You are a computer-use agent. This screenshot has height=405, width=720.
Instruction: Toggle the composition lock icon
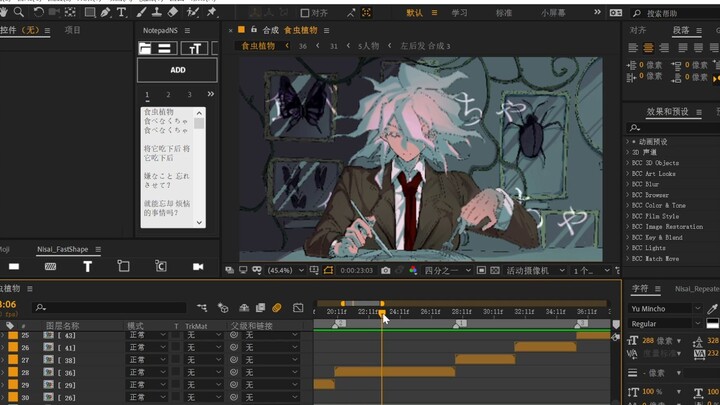pyautogui.click(x=254, y=30)
